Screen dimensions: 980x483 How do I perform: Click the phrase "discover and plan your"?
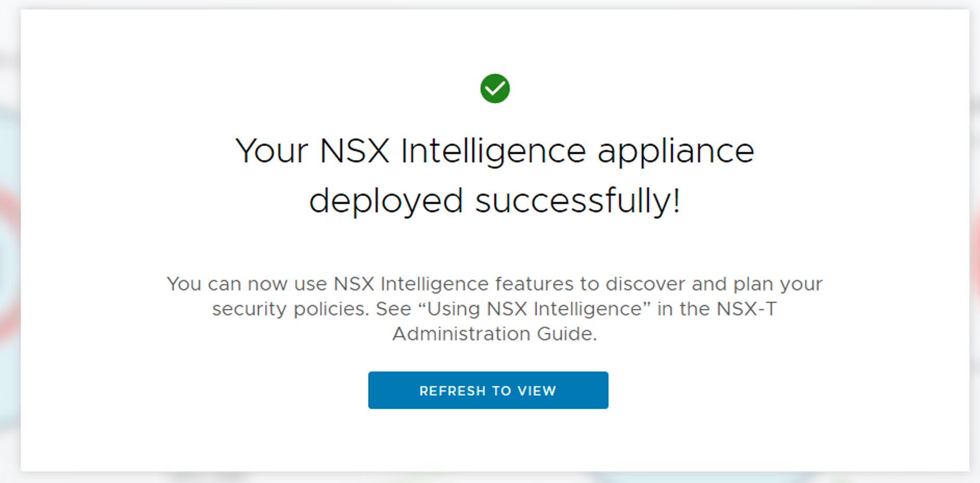pos(714,284)
